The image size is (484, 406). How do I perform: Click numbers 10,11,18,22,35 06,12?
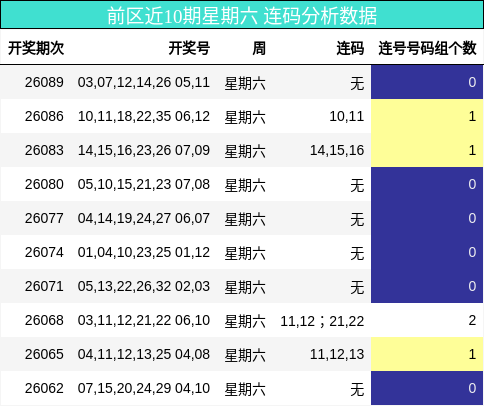point(144,116)
